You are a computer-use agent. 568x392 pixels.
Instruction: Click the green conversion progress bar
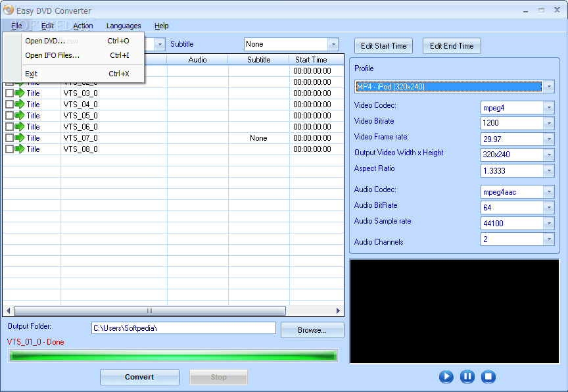click(173, 356)
